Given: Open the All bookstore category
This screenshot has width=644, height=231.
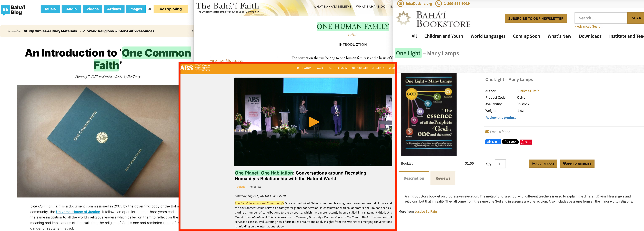Looking at the screenshot, I should pyautogui.click(x=414, y=36).
